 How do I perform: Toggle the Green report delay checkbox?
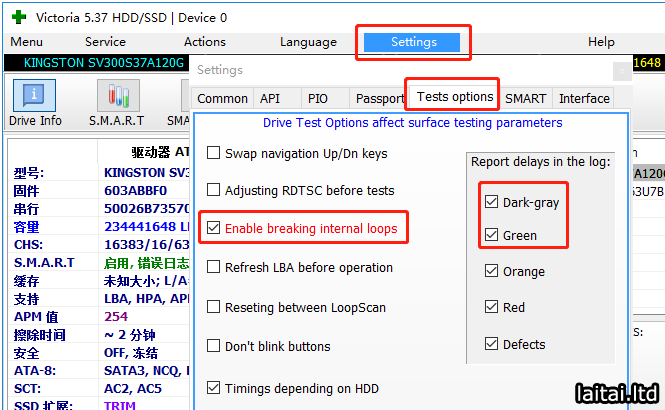click(x=491, y=236)
